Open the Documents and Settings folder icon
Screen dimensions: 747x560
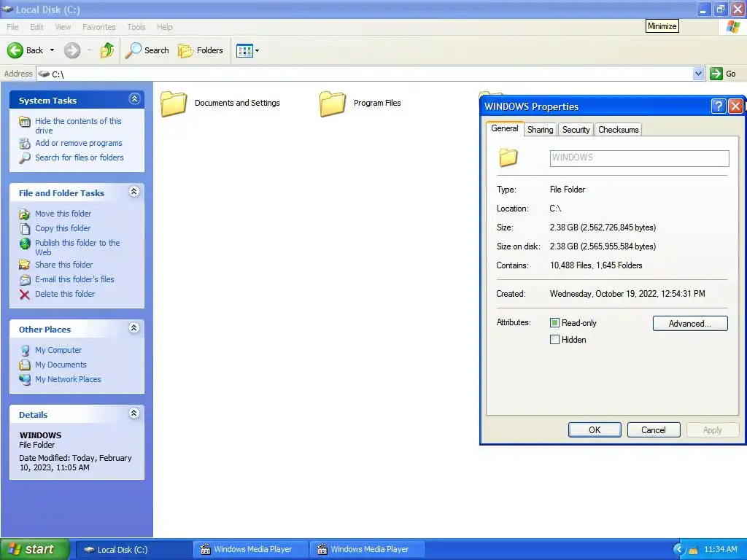(174, 104)
